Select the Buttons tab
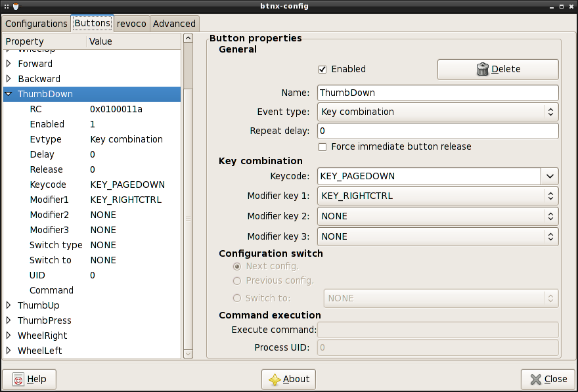 (92, 23)
